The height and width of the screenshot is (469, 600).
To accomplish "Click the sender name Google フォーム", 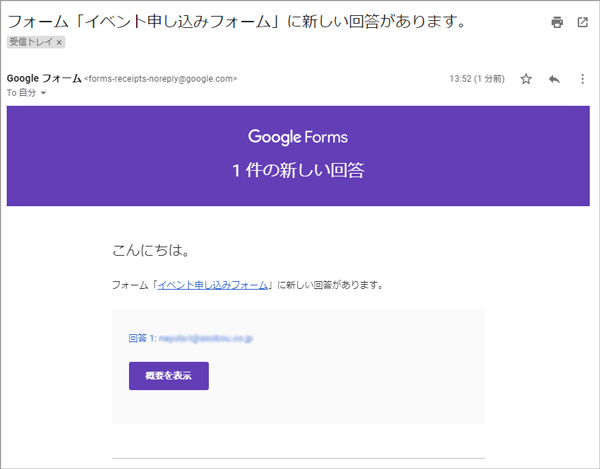I will point(44,78).
